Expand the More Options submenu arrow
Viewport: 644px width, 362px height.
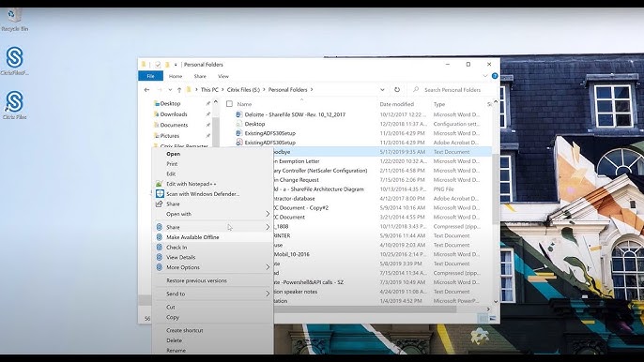[x=268, y=267]
